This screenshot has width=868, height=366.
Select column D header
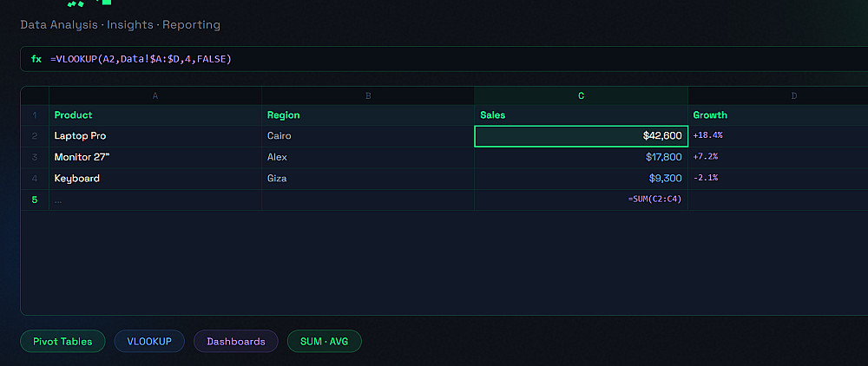(x=793, y=95)
